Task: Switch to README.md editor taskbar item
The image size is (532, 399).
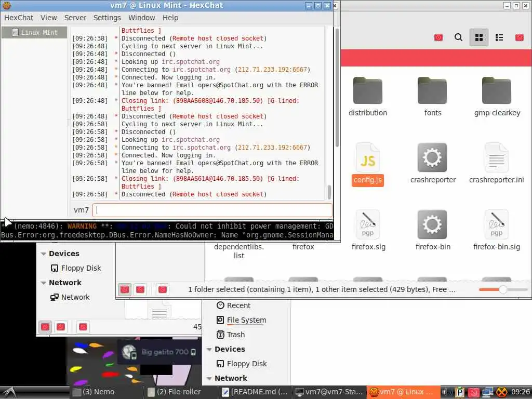Action: point(255,392)
